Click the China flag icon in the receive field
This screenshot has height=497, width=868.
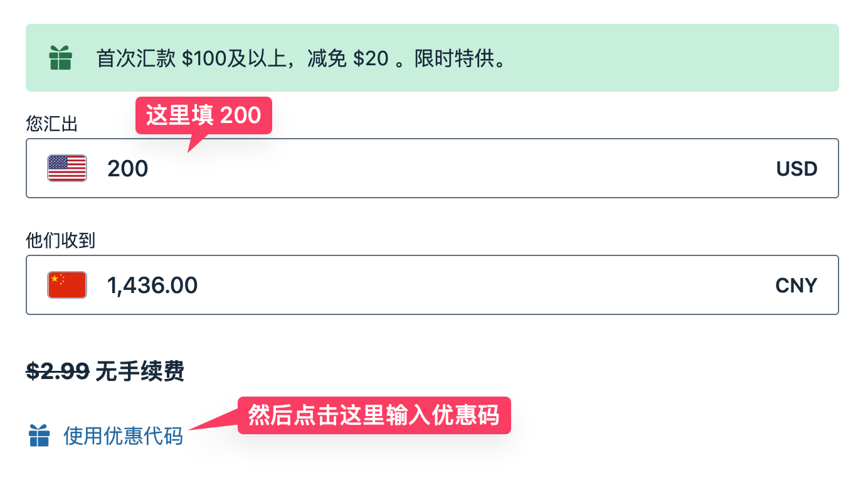tap(66, 285)
